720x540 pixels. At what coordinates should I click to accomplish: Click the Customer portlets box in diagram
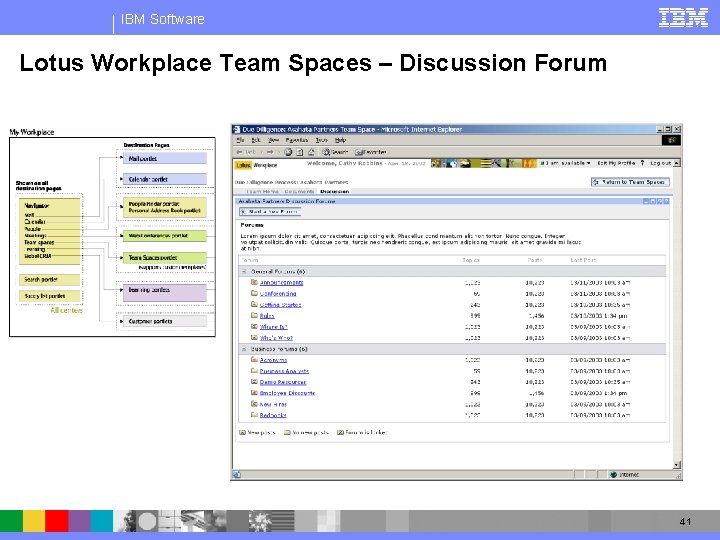tap(164, 321)
